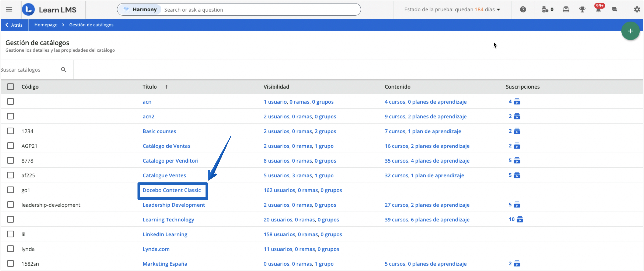Open Homepage breadcrumb
The width and height of the screenshot is (644, 271).
tap(46, 25)
